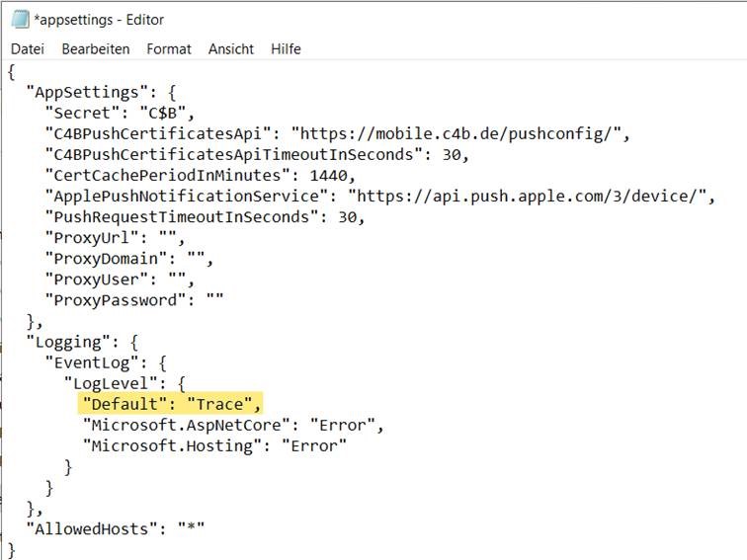Open the Format menu

(169, 49)
